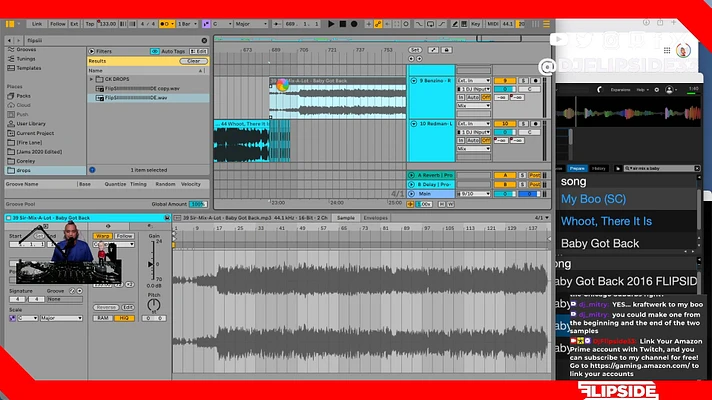
Task: Arm the Arrangement Record button
Action: click(x=354, y=24)
